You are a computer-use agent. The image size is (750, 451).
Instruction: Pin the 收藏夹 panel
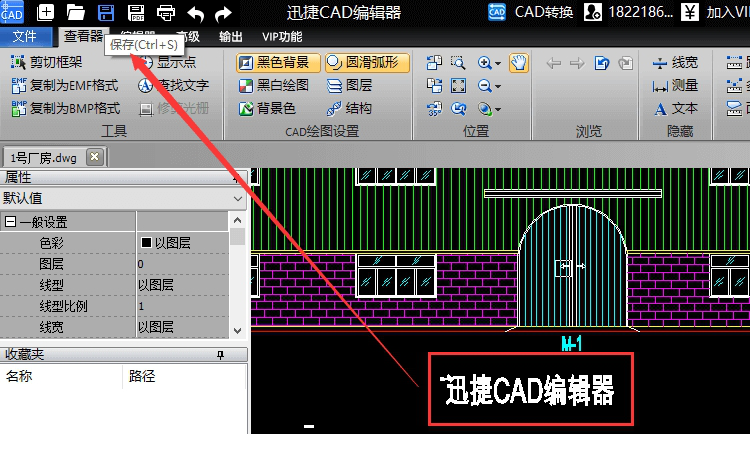[220, 354]
